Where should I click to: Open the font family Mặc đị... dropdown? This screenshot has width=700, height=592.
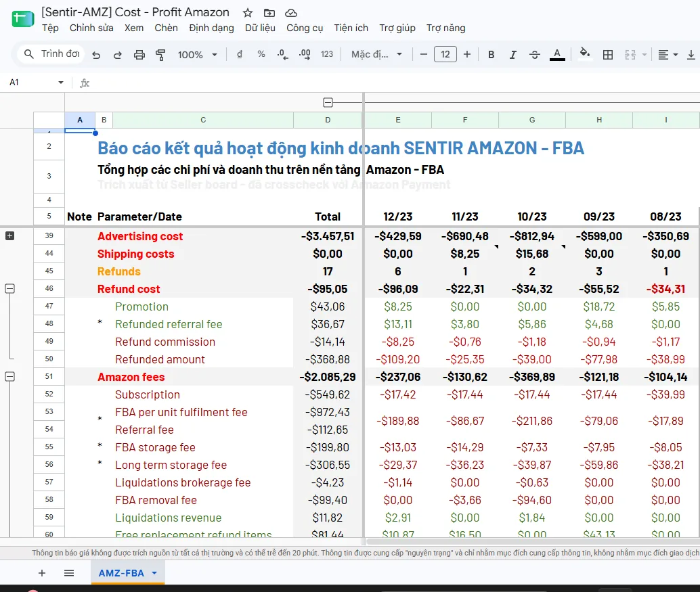pyautogui.click(x=376, y=54)
